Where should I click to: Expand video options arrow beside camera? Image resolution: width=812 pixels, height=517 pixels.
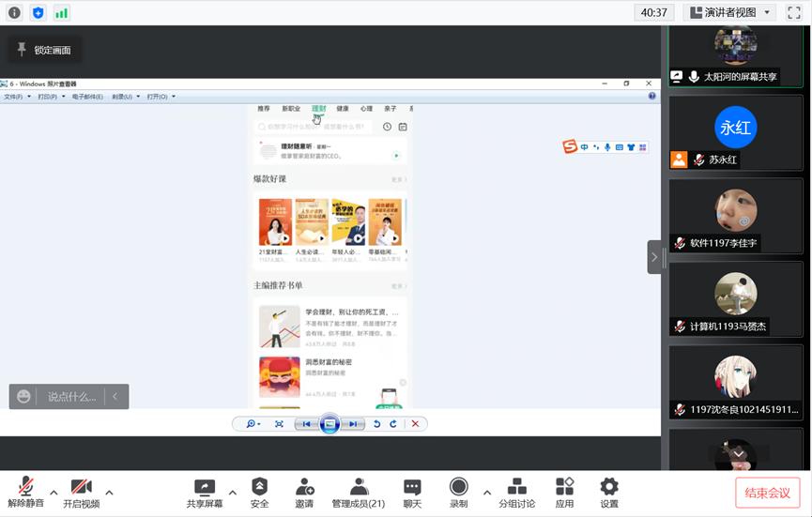[x=109, y=493]
